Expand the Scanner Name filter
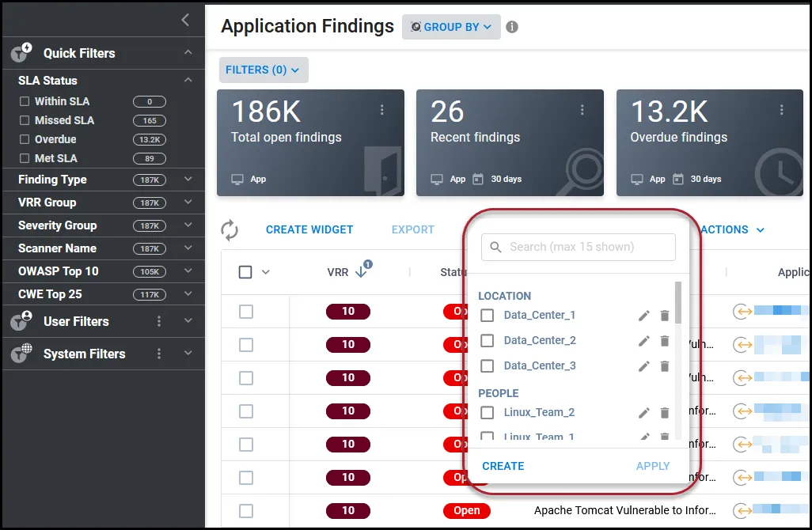 pyautogui.click(x=188, y=248)
